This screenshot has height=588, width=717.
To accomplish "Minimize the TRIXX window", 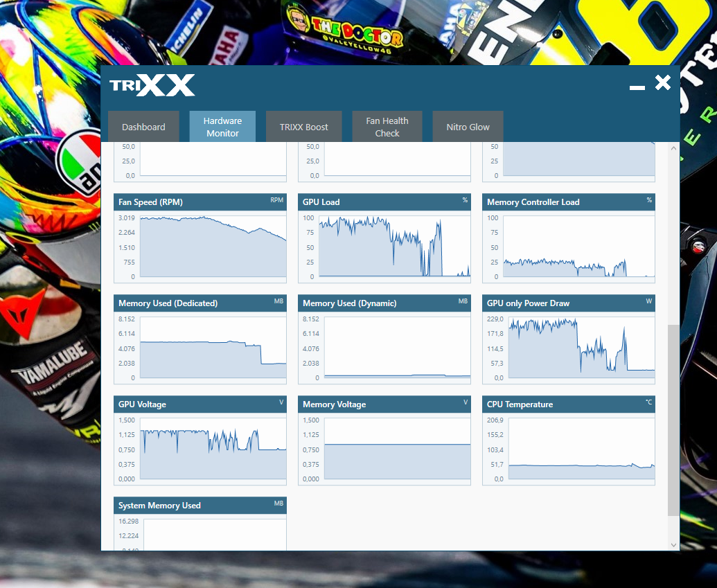I will (x=637, y=87).
